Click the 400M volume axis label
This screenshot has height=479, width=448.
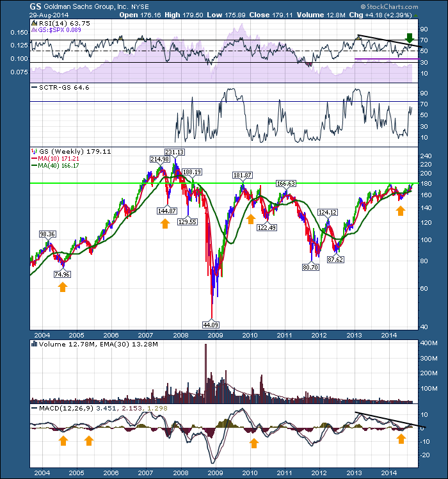(429, 343)
